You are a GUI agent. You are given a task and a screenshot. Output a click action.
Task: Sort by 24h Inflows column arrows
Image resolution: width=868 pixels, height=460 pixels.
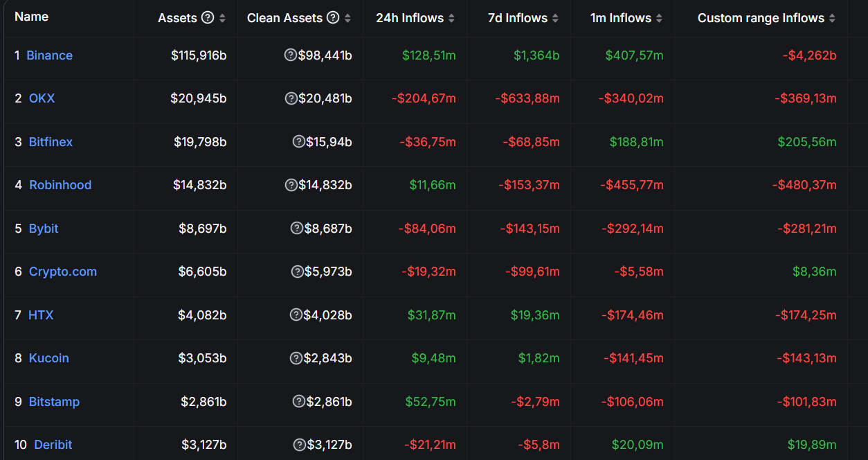tap(451, 19)
